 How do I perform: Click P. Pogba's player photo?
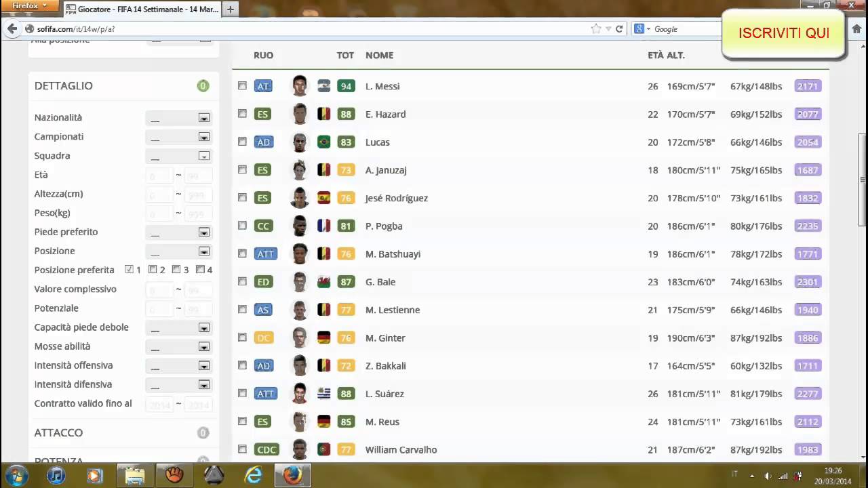point(300,226)
